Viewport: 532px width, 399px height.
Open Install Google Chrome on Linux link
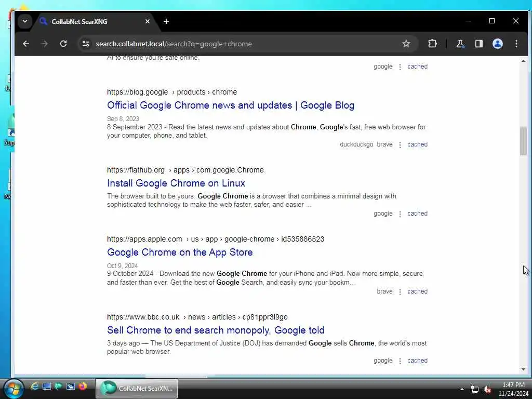tap(176, 183)
